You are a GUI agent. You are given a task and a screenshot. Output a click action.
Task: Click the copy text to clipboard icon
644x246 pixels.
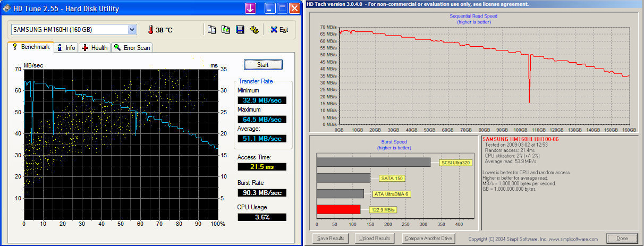pyautogui.click(x=212, y=30)
